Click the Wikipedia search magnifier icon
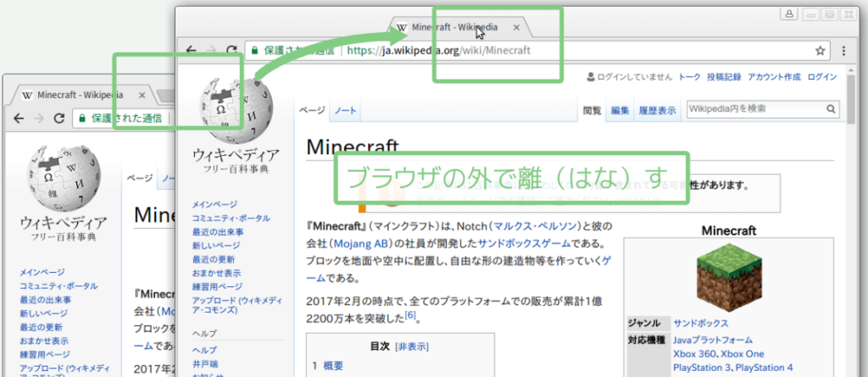Image resolution: width=868 pixels, height=377 pixels. click(x=831, y=109)
